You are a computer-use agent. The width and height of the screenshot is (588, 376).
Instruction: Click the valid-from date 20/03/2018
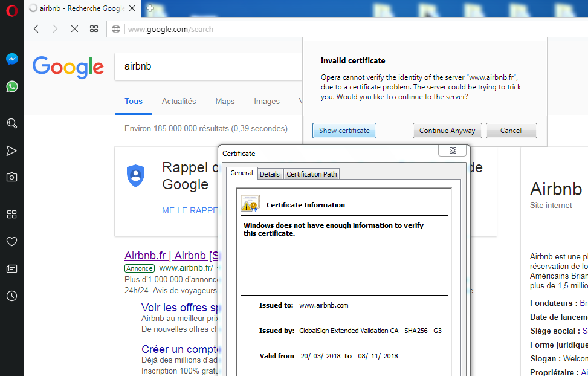[321, 356]
